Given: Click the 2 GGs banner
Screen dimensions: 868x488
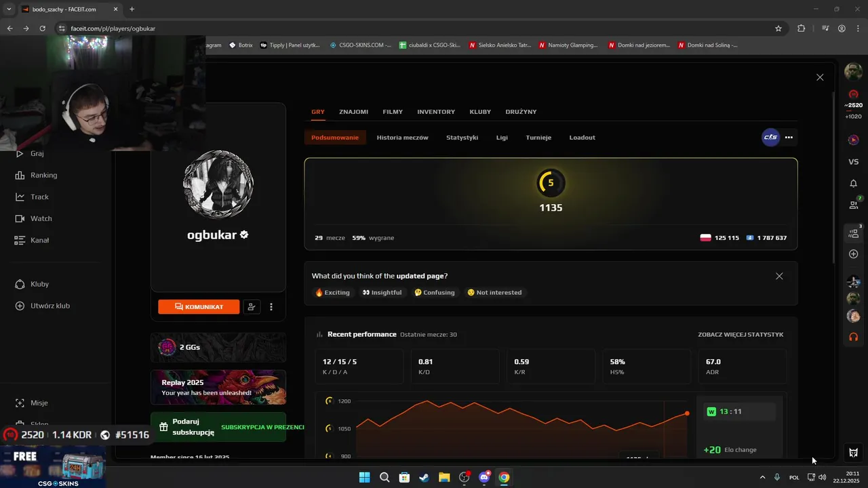Looking at the screenshot, I should (218, 347).
